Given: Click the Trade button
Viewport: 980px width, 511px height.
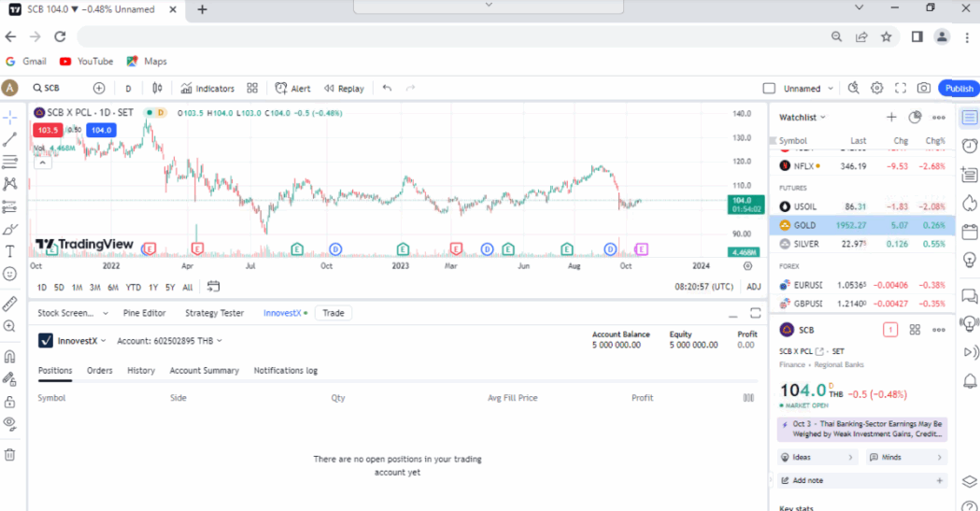Looking at the screenshot, I should pyautogui.click(x=334, y=313).
